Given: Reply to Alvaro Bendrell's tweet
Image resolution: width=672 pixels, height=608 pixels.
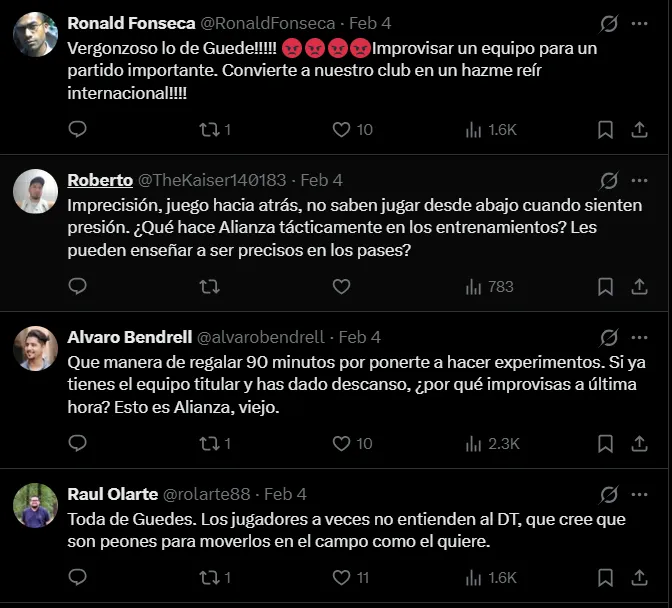Looking at the screenshot, I should click(x=78, y=443).
